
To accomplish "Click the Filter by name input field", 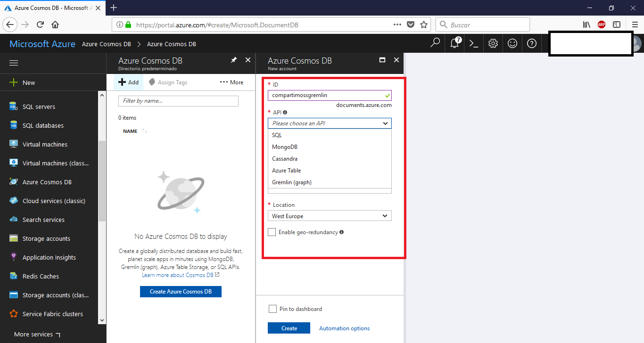I will pyautogui.click(x=178, y=101).
